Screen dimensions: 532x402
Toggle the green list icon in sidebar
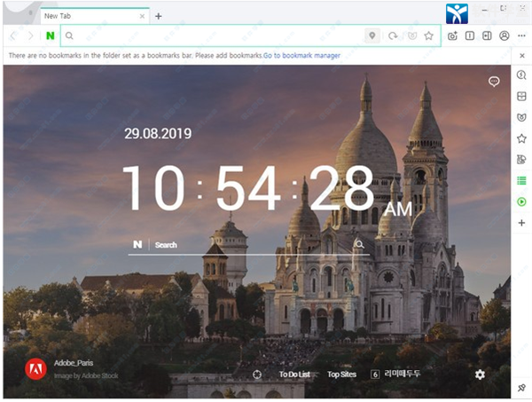tap(521, 181)
